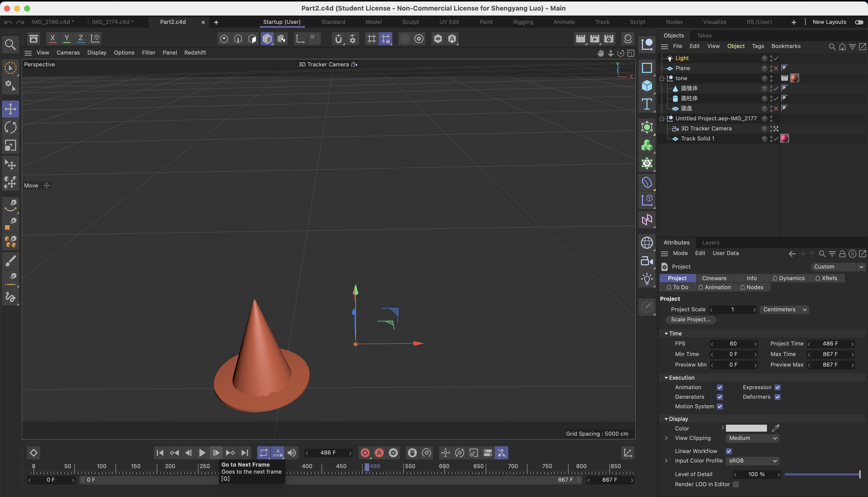868x497 pixels.
Task: Click the Autokeying button
Action: pyautogui.click(x=379, y=453)
